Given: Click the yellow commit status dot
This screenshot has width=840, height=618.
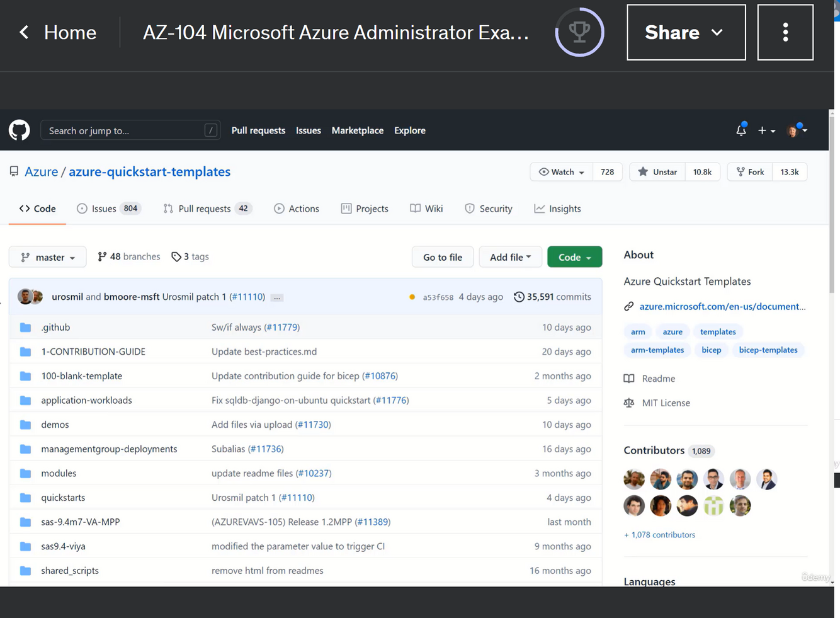Looking at the screenshot, I should (x=412, y=297).
